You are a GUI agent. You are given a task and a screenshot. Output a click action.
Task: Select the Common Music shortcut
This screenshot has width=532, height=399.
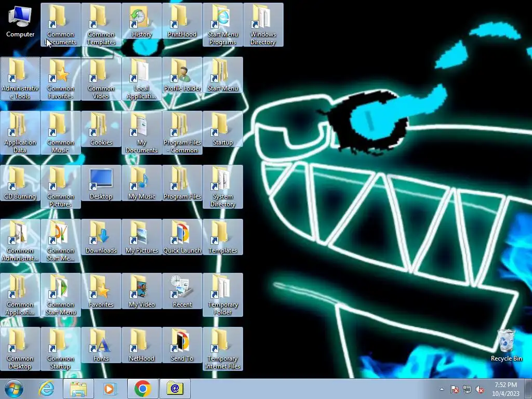pos(60,132)
